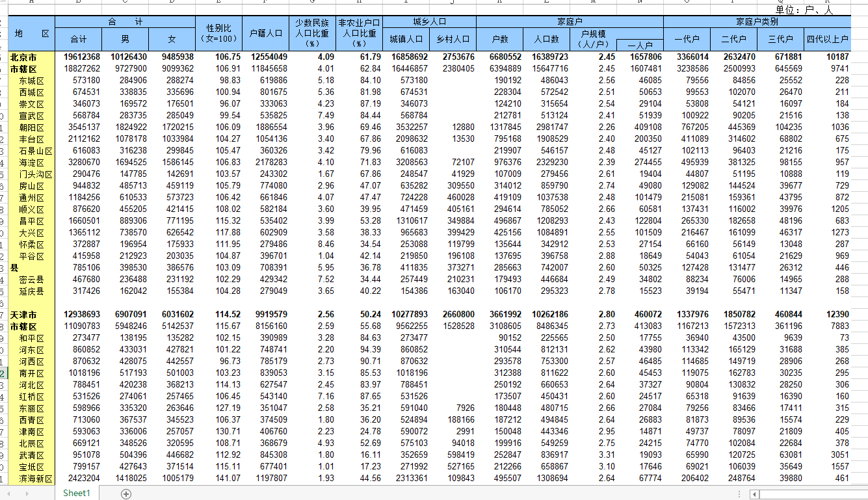Select the 天津市 row label
The height and width of the screenshot is (500, 868).
point(23,315)
